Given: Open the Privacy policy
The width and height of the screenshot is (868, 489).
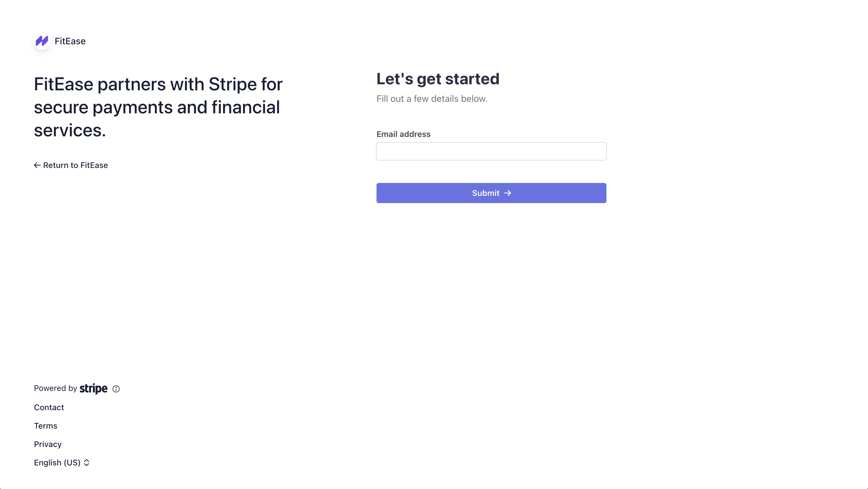Looking at the screenshot, I should (x=47, y=444).
